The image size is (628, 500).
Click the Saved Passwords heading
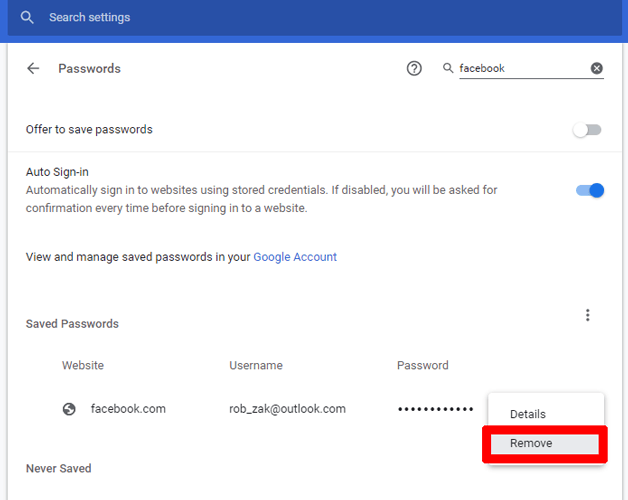coord(72,324)
